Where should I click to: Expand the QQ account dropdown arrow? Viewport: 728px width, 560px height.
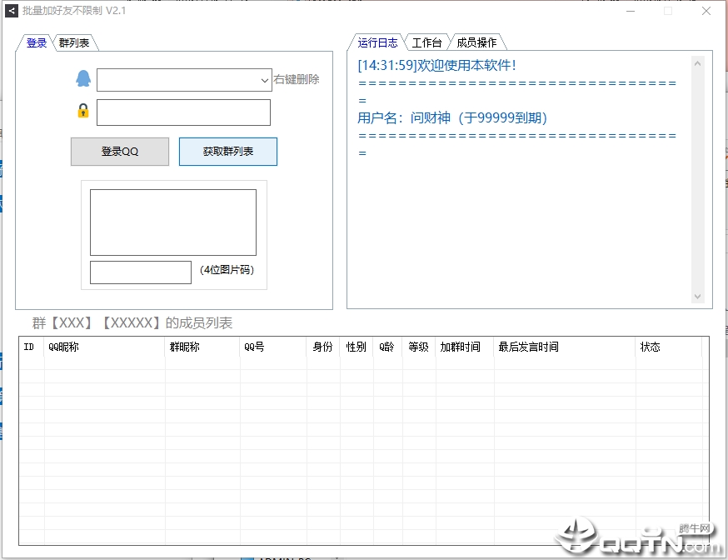coord(265,80)
